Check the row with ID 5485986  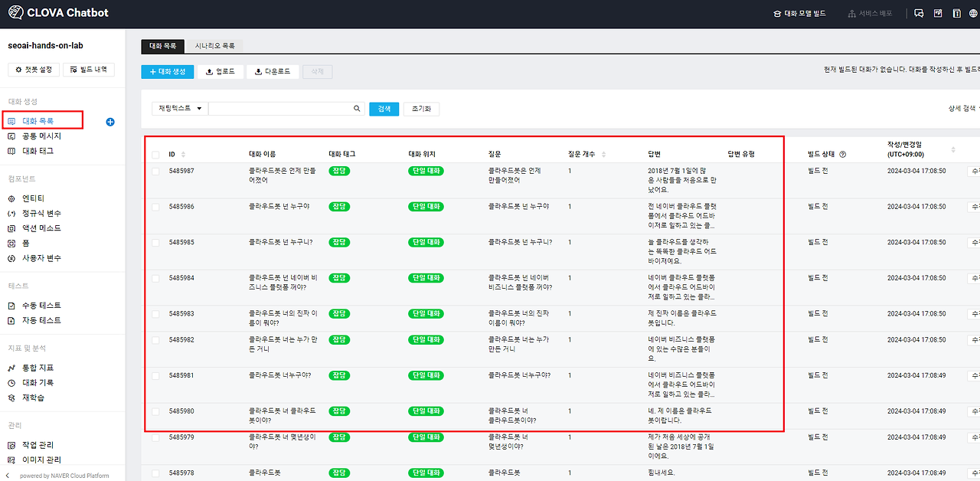155,207
